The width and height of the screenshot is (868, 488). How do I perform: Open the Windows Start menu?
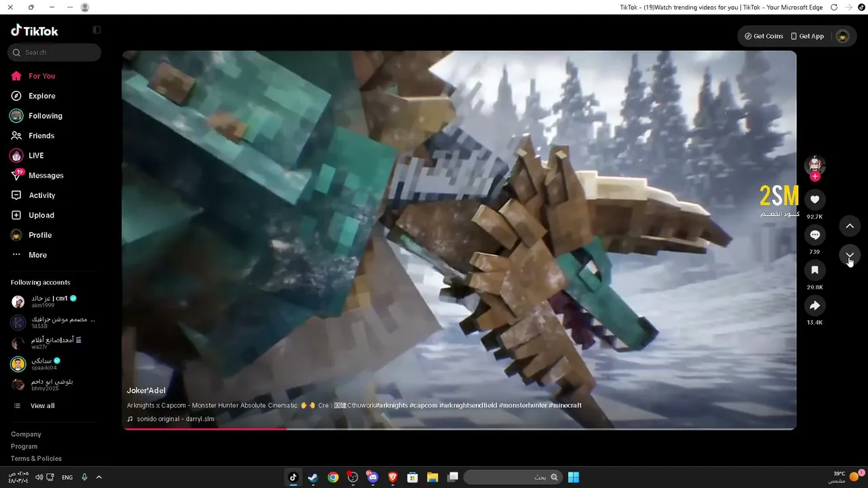coord(574,477)
